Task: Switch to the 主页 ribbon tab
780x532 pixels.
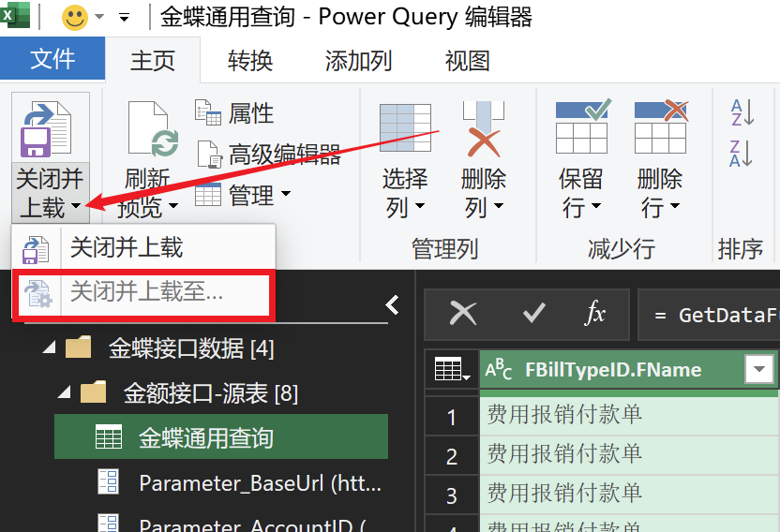Action: tap(153, 61)
